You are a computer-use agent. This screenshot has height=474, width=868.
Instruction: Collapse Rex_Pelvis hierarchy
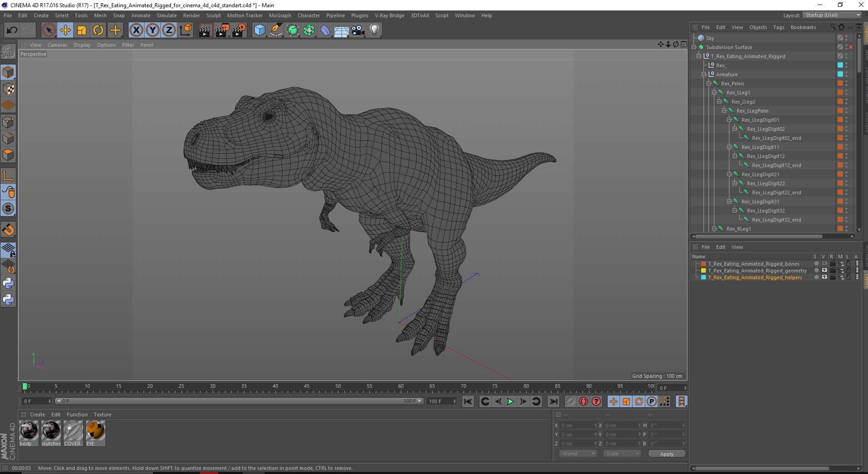708,84
